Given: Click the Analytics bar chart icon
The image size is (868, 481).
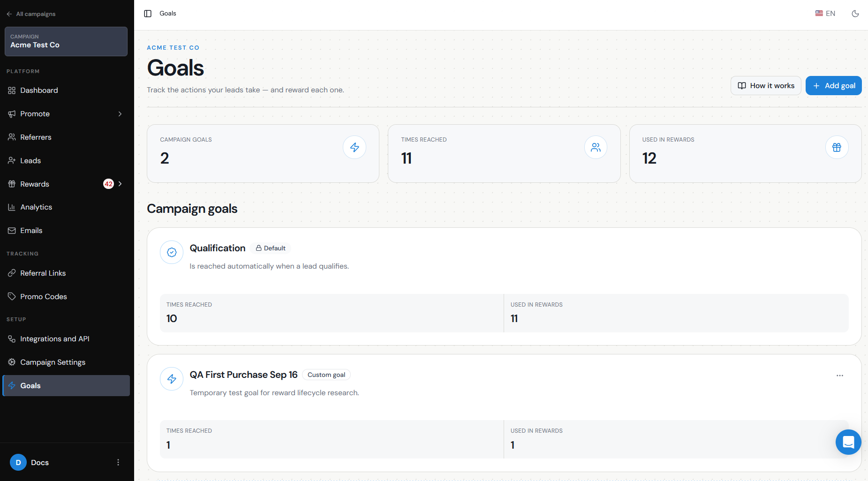Looking at the screenshot, I should coord(12,207).
